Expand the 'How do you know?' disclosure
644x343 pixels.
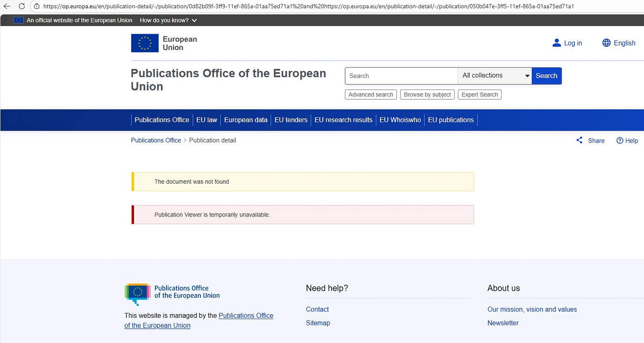[168, 20]
